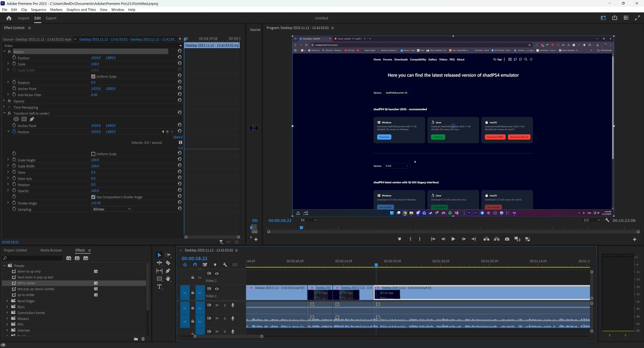Viewport: 644px width, 348px height.
Task: Switch to Media Browser tab
Action: [x=51, y=250]
